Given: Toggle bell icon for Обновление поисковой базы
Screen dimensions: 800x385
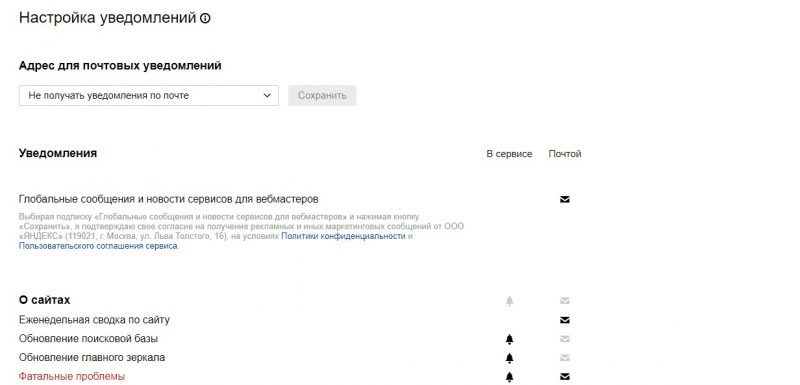Looking at the screenshot, I should [x=509, y=339].
